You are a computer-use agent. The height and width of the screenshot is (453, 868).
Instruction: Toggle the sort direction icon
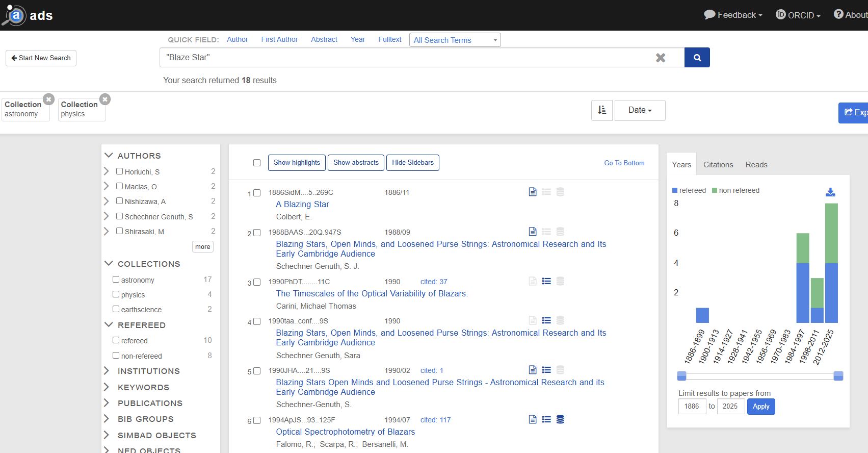(x=601, y=110)
